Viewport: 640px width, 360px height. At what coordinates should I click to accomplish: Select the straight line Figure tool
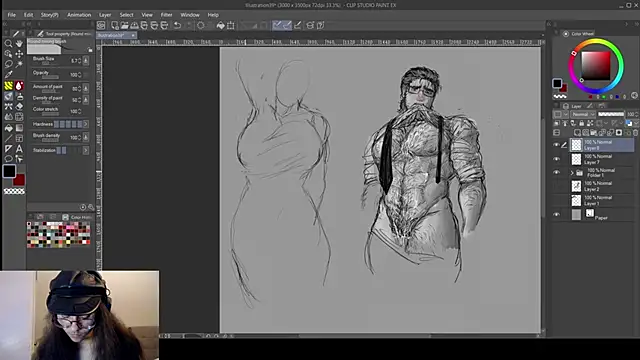click(8, 138)
